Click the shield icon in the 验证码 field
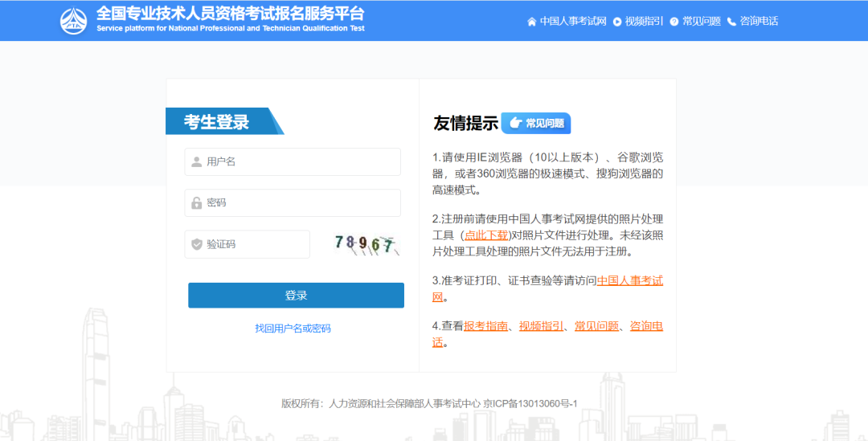Viewport: 868px width, 441px height. tap(197, 244)
